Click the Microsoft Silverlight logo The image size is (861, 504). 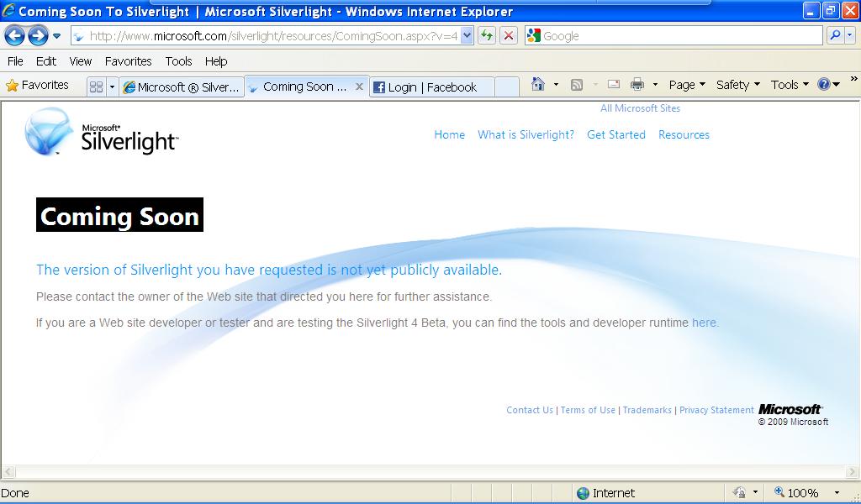point(102,132)
